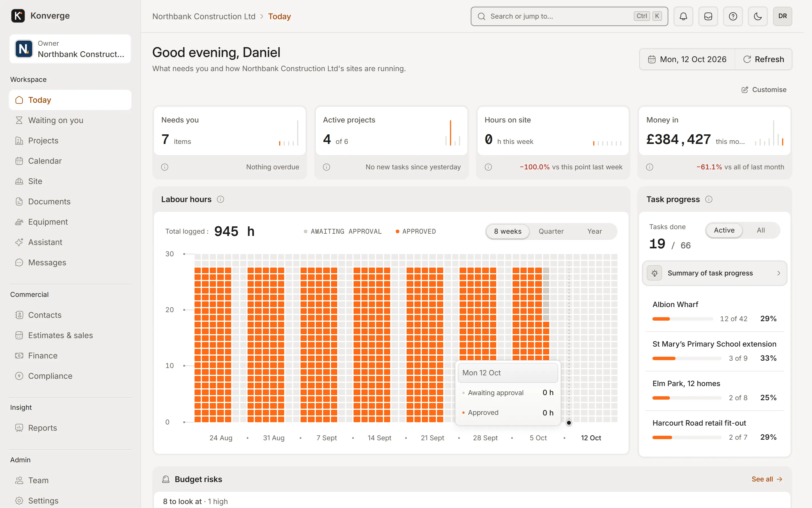812x508 pixels.
Task: Select Active tasks filter
Action: (x=724, y=230)
